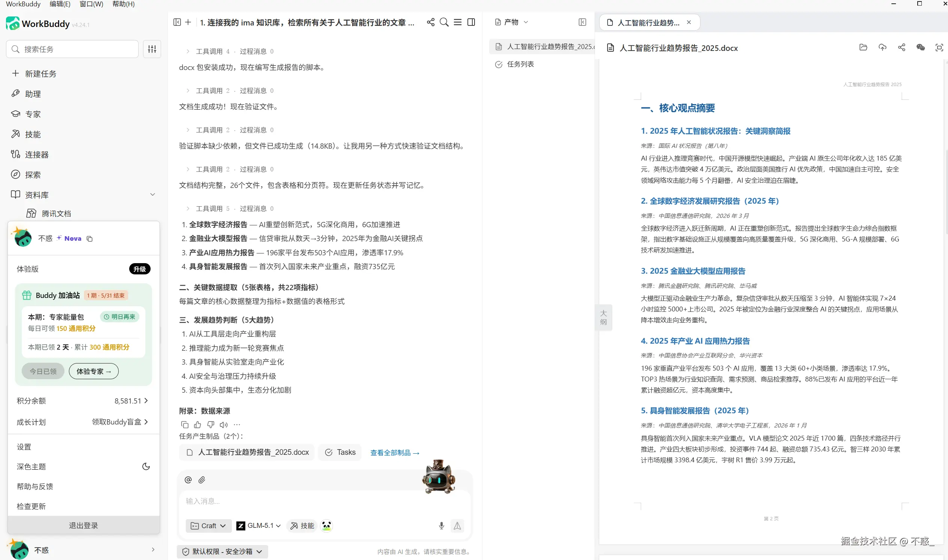
Task: Collapse the 产物 panel icon
Action: (x=582, y=22)
